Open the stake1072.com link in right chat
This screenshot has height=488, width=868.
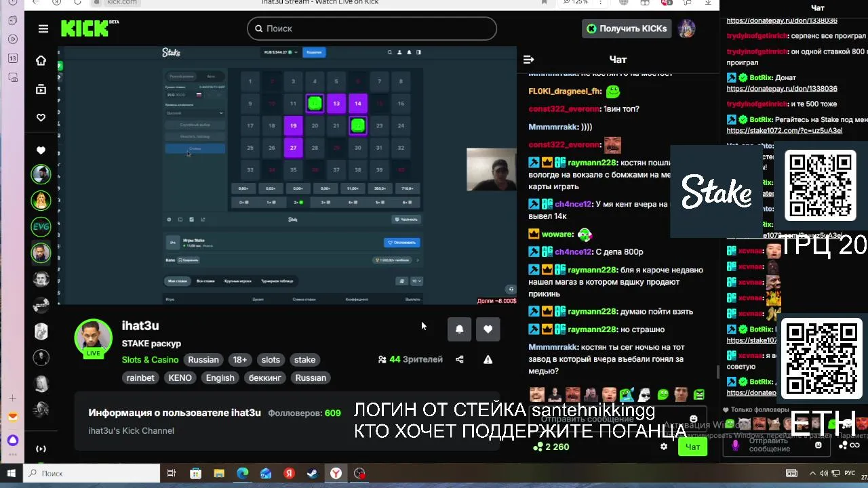point(785,131)
